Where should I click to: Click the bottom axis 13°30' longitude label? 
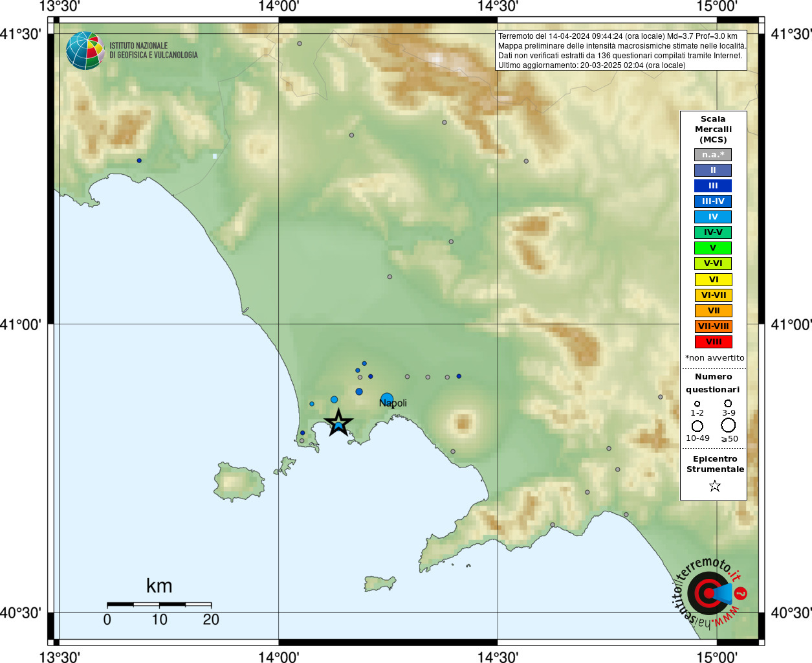(60, 657)
